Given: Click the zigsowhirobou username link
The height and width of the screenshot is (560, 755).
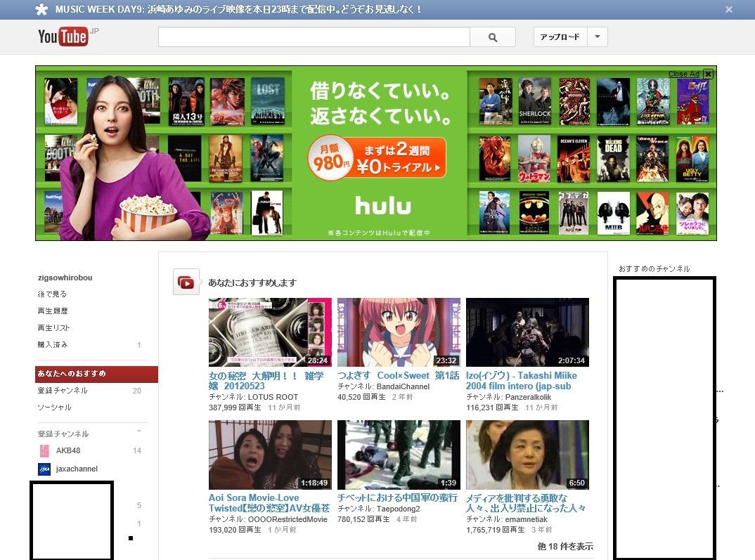Looking at the screenshot, I should click(x=65, y=278).
